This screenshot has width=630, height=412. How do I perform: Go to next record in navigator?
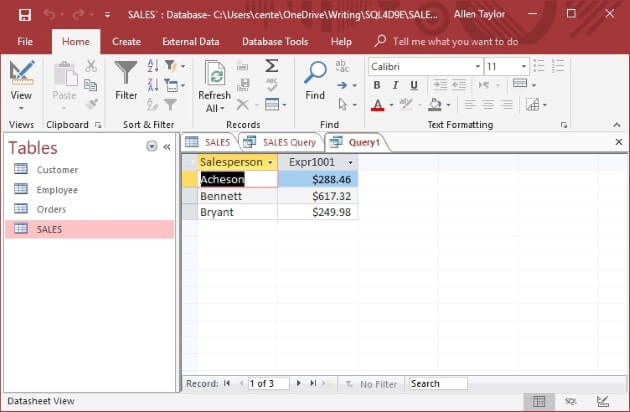[x=299, y=383]
